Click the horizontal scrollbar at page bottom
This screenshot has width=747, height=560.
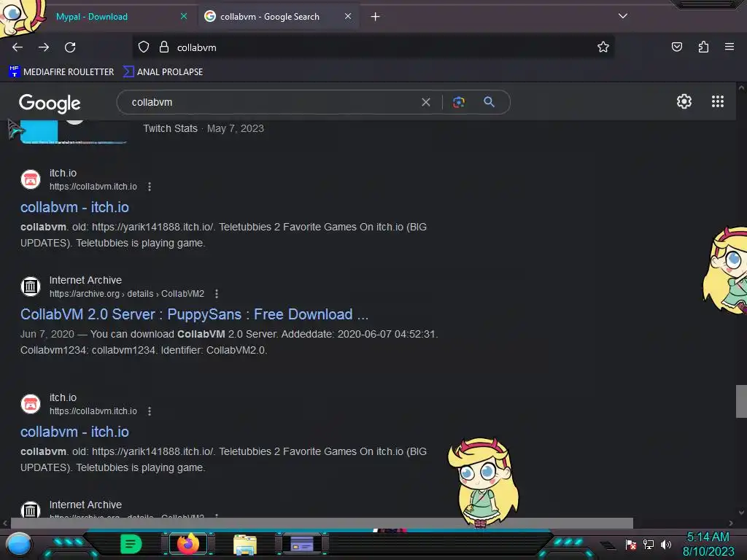(322, 523)
